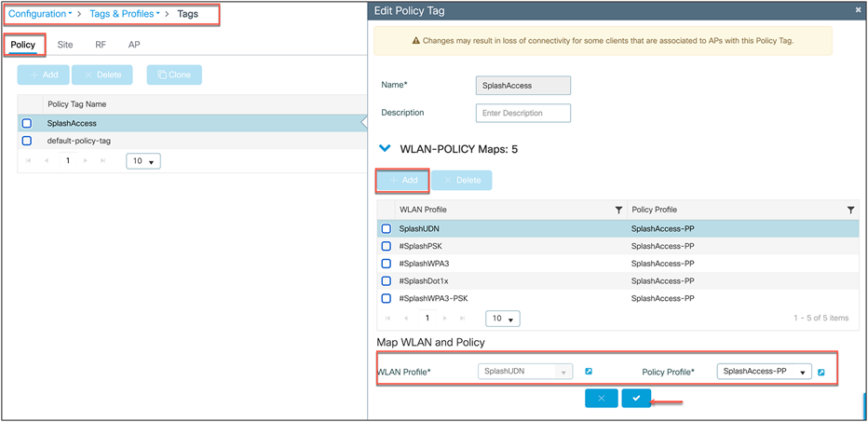Click the Policy Tag Name column header
The width and height of the screenshot is (868, 422).
(x=77, y=104)
